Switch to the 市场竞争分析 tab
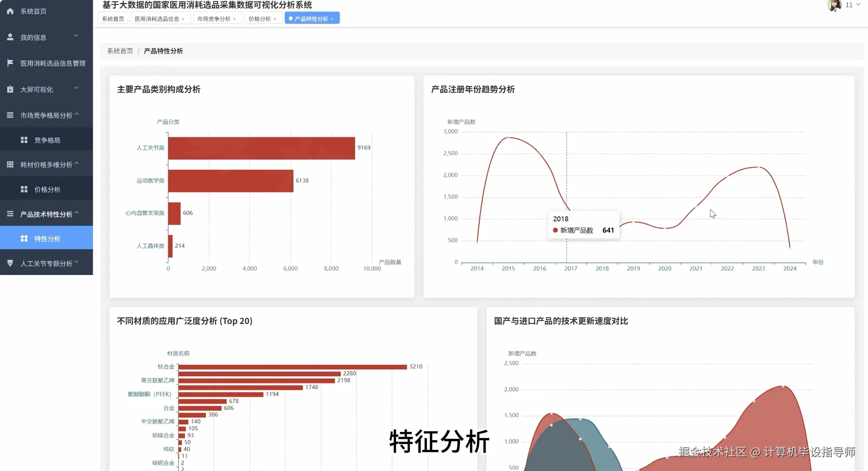The image size is (868, 471). [214, 19]
